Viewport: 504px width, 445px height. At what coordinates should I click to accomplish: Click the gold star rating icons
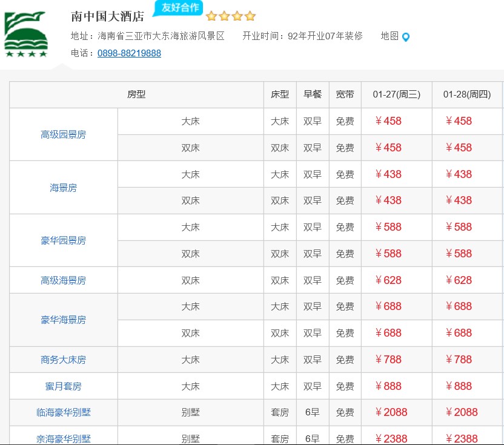pos(231,16)
